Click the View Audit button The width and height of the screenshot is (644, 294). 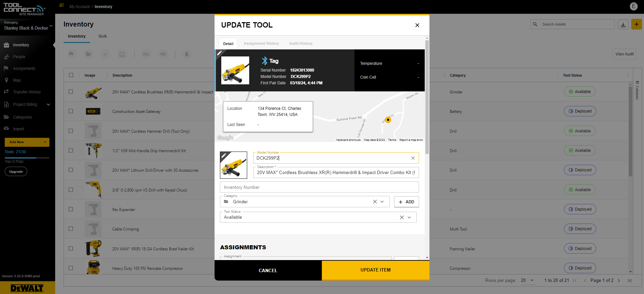click(624, 54)
